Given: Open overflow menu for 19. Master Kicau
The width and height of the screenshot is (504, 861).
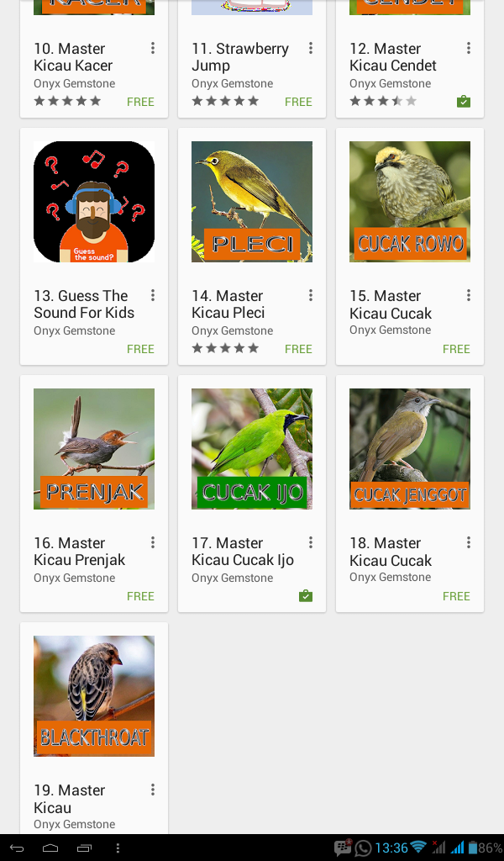Looking at the screenshot, I should (x=153, y=790).
